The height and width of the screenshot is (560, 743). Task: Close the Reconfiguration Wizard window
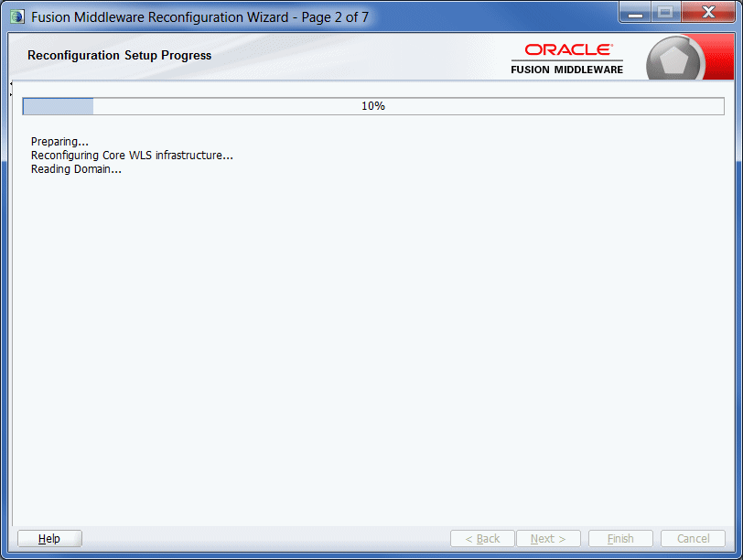tap(708, 13)
